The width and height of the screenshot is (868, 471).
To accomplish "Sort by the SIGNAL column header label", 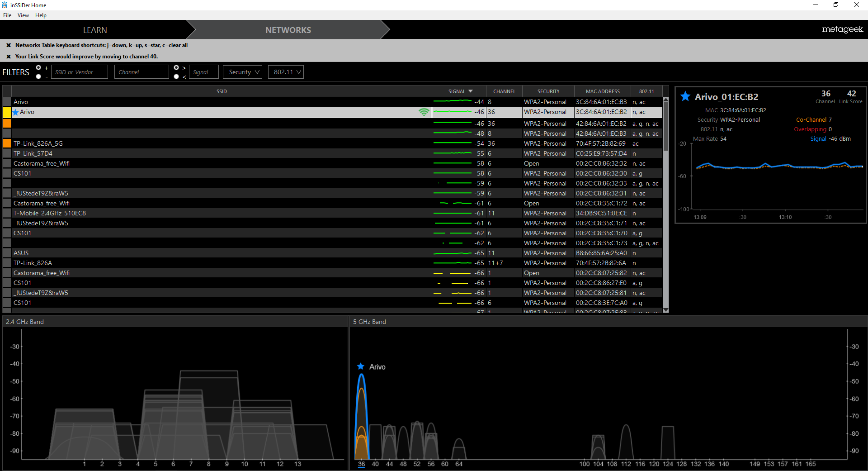I will pyautogui.click(x=457, y=91).
